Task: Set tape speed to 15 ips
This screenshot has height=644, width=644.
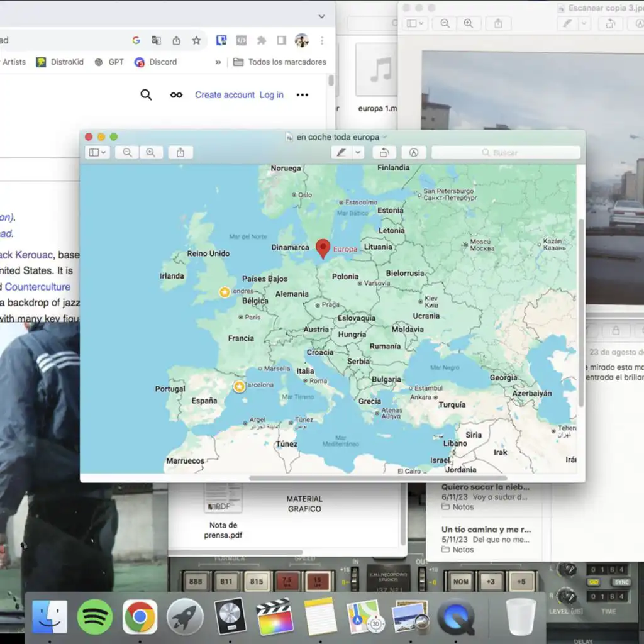Action: pyautogui.click(x=317, y=582)
